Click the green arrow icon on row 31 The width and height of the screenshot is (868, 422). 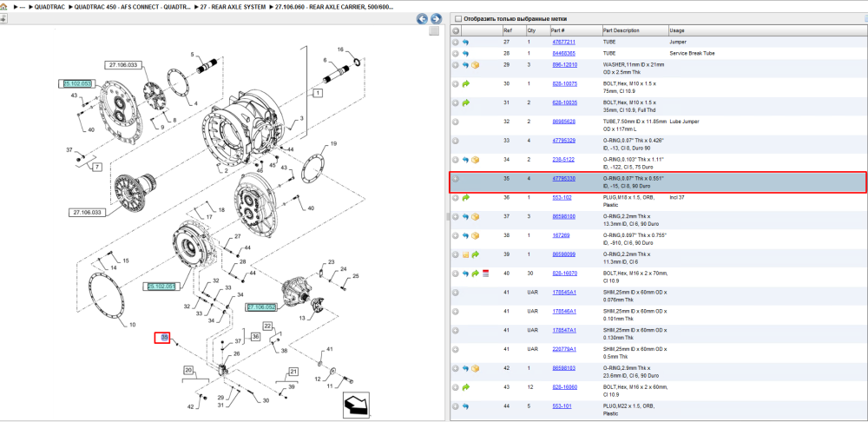[x=465, y=103]
